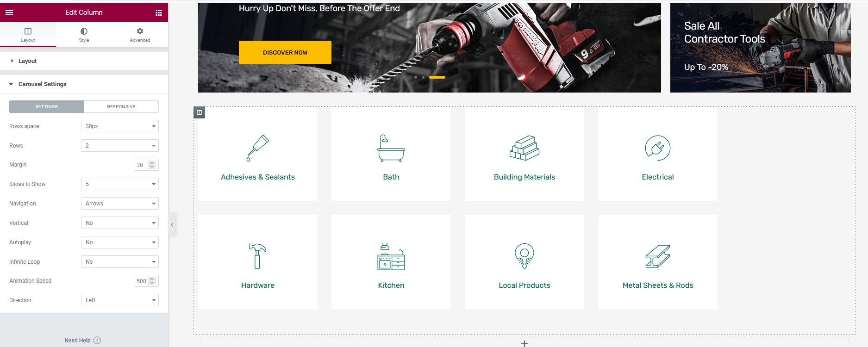The width and height of the screenshot is (868, 347).
Task: Click the Electrical plug icon
Action: [x=658, y=148]
